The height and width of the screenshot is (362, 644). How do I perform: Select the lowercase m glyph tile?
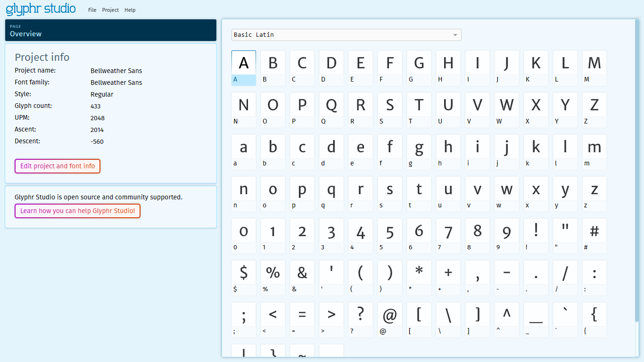point(594,152)
